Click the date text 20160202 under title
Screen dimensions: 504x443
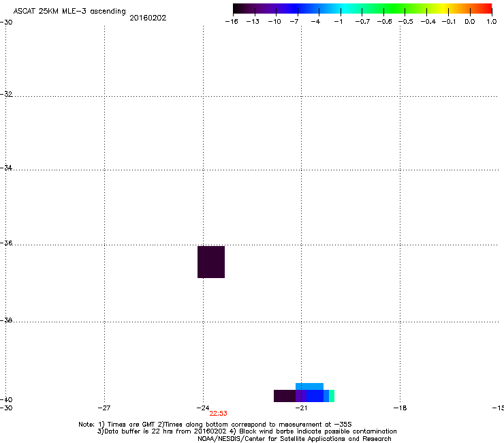tap(148, 18)
